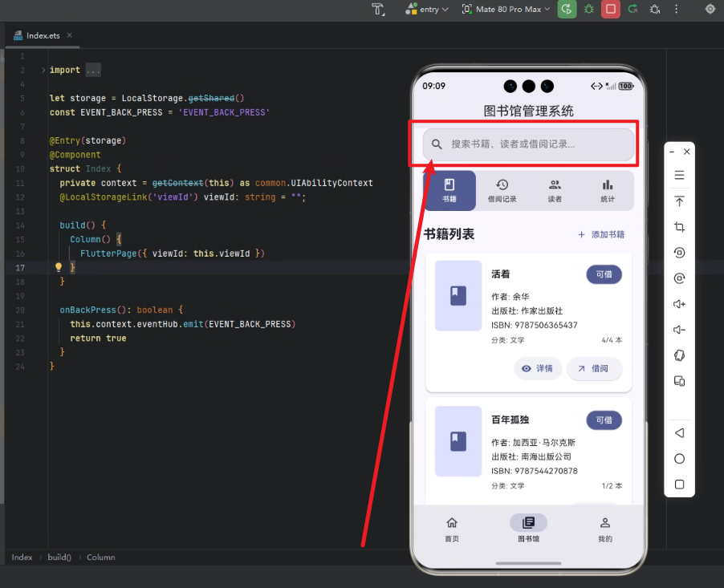Screen dimensions: 724x588
Task: Open IDE settings via gear icon
Action: pos(710,9)
